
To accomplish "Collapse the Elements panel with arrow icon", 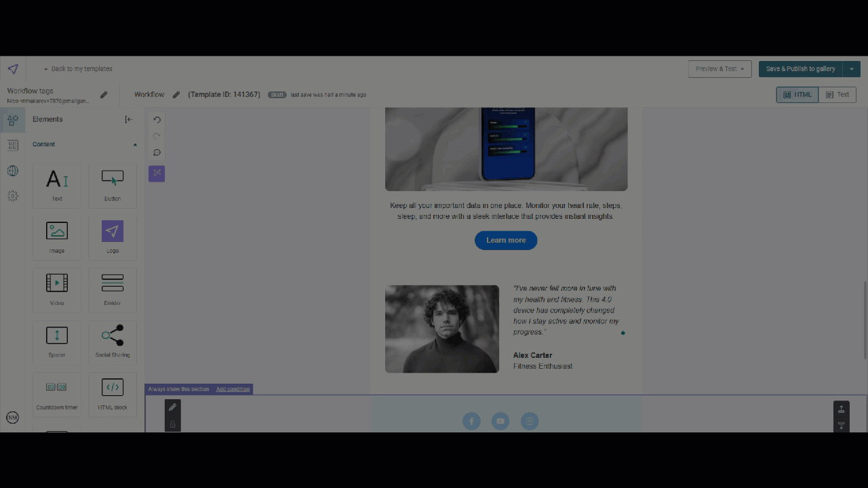I will (128, 119).
